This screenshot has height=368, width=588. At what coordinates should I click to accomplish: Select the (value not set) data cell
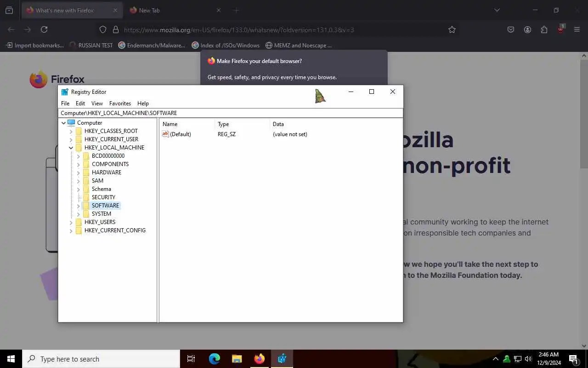coord(290,134)
